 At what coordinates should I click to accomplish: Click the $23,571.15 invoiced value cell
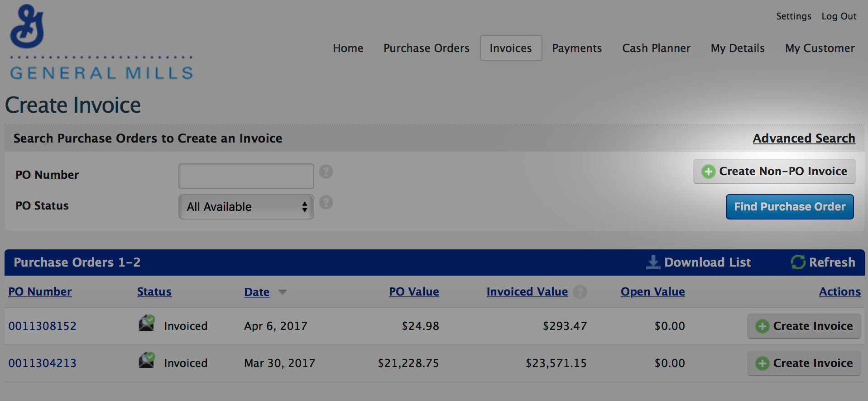click(556, 363)
